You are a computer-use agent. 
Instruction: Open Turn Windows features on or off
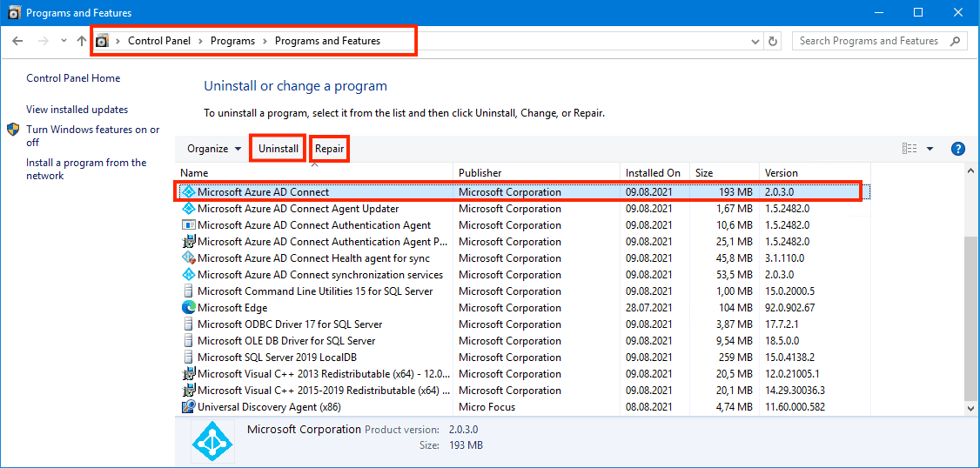pos(92,136)
